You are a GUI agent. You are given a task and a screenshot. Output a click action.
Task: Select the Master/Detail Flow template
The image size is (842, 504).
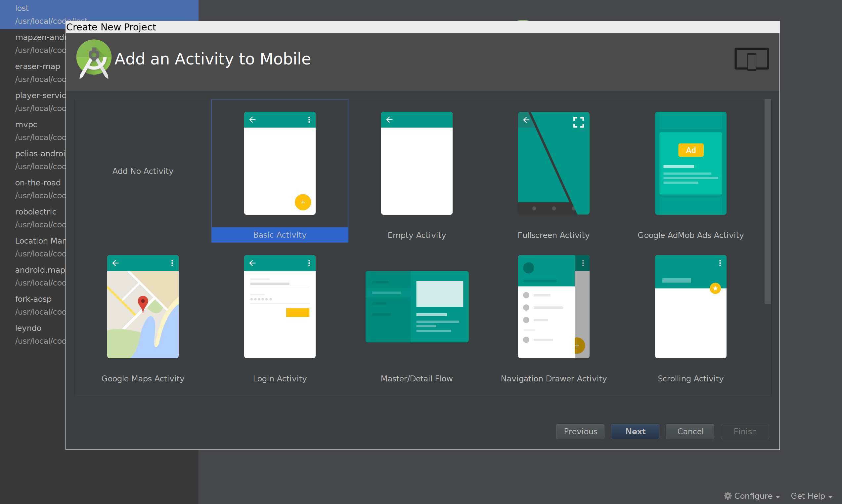417,306
